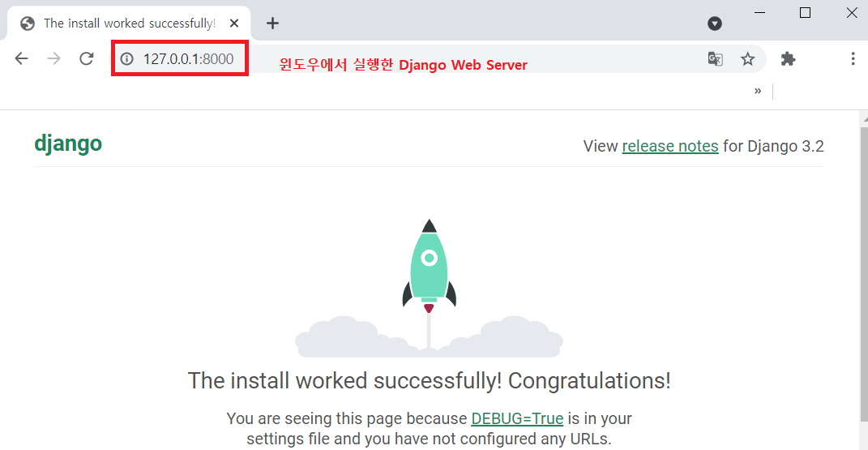Open the Extensions puzzle icon
The image size is (868, 450).
tap(788, 58)
